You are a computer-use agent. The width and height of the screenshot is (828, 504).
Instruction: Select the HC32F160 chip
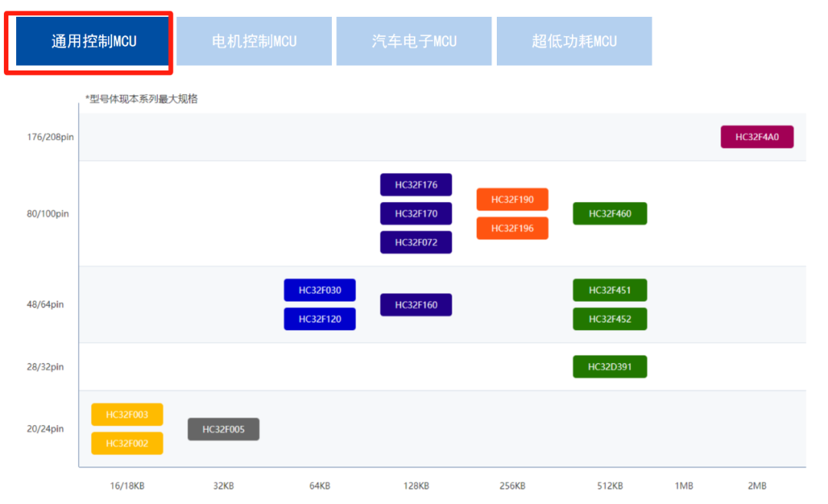coord(416,304)
